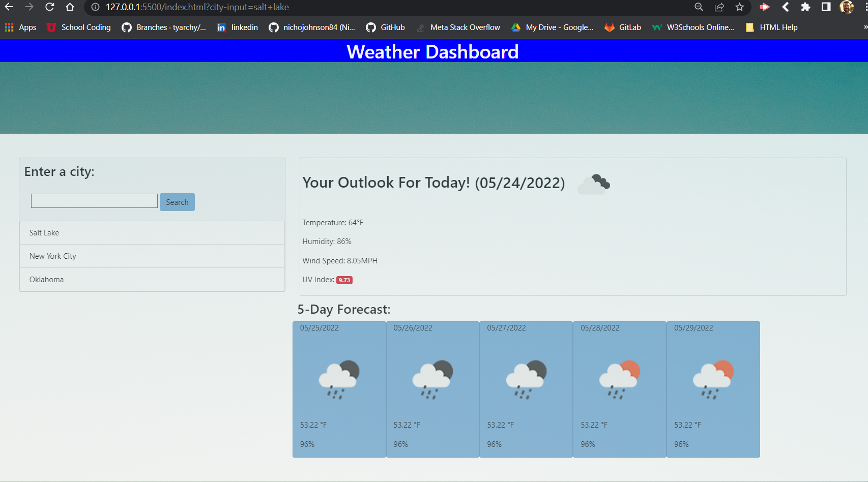This screenshot has height=482, width=868.
Task: Click the cloudy weather icon beside today's outlook
Action: pos(594,184)
